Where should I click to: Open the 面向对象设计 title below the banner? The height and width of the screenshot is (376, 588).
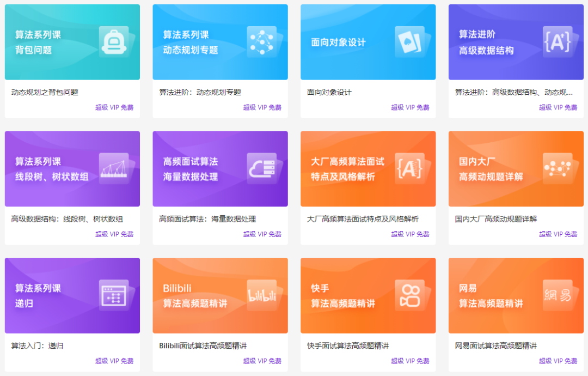pyautogui.click(x=329, y=92)
